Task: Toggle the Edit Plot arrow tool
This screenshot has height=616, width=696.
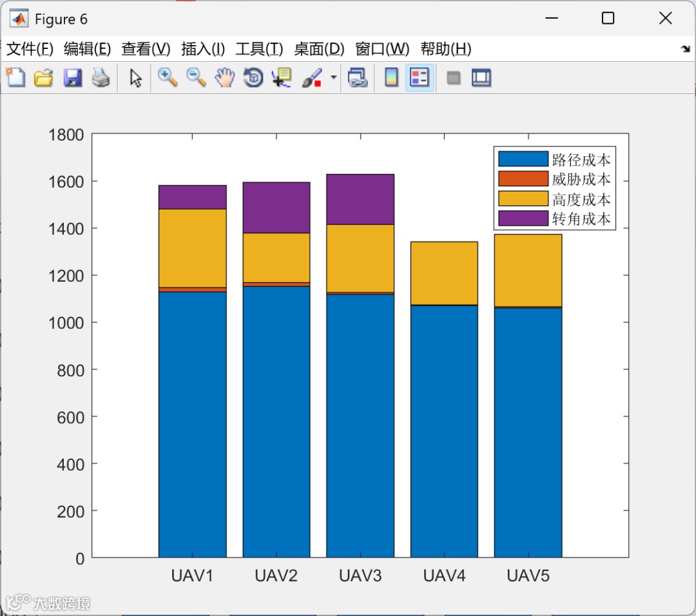Action: tap(135, 78)
